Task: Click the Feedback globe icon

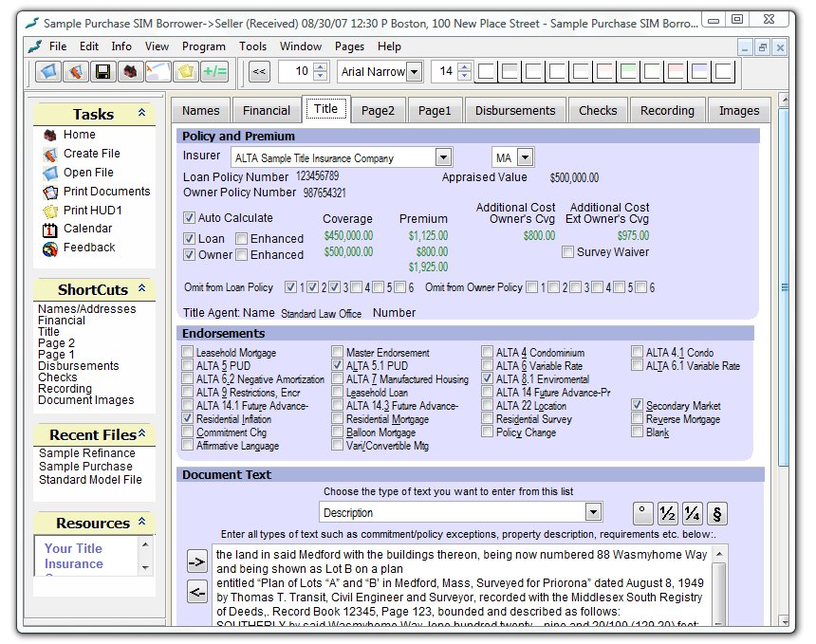Action: tap(50, 248)
